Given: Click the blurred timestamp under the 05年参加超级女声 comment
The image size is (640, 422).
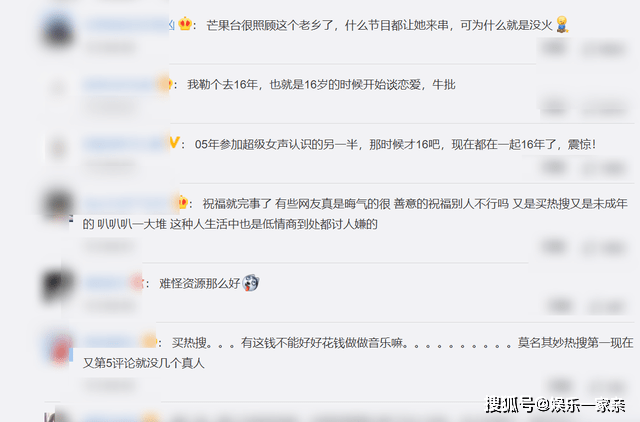Looking at the screenshot, I should pos(109,165).
